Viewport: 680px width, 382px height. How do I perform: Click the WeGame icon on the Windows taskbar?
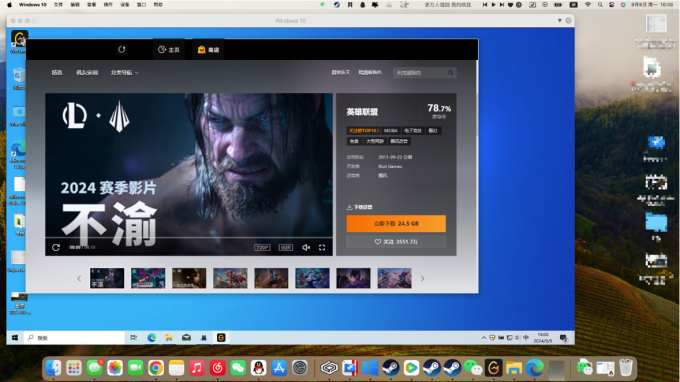221,337
